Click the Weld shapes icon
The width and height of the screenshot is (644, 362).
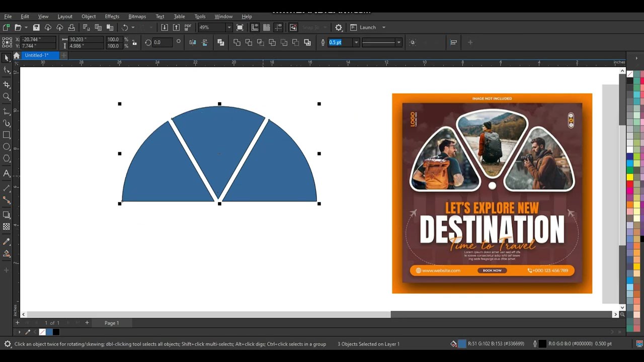coord(237,42)
